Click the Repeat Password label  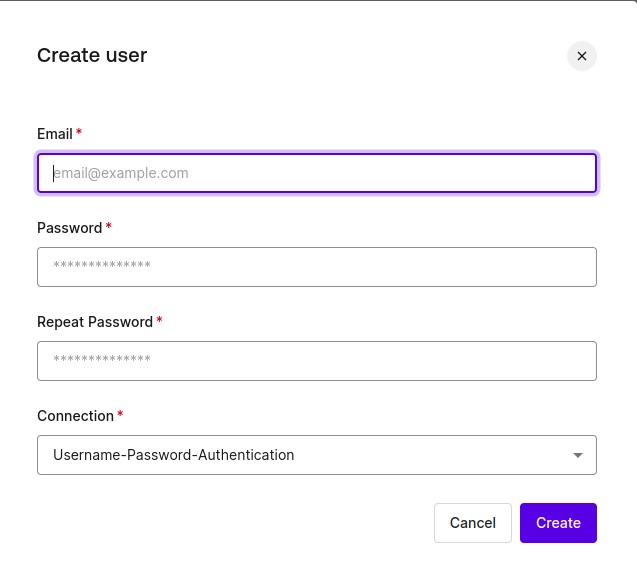pyautogui.click(x=95, y=322)
